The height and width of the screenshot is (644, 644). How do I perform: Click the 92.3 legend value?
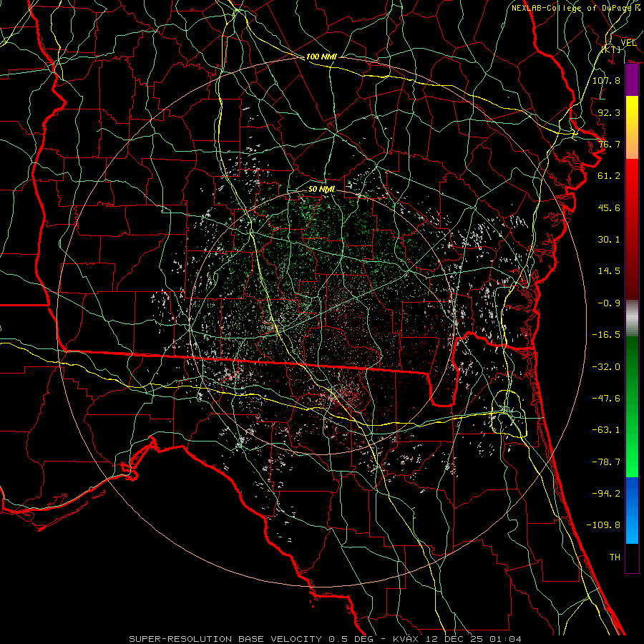(x=609, y=112)
